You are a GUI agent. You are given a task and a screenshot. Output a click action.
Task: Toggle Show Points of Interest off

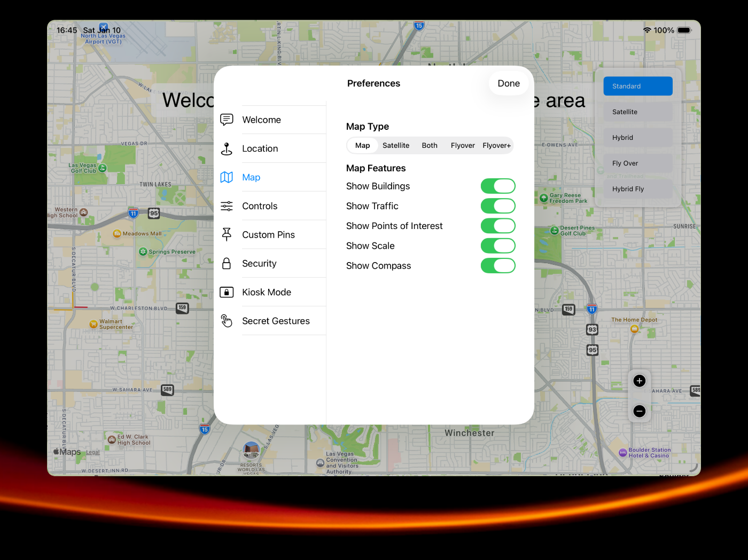coord(497,226)
